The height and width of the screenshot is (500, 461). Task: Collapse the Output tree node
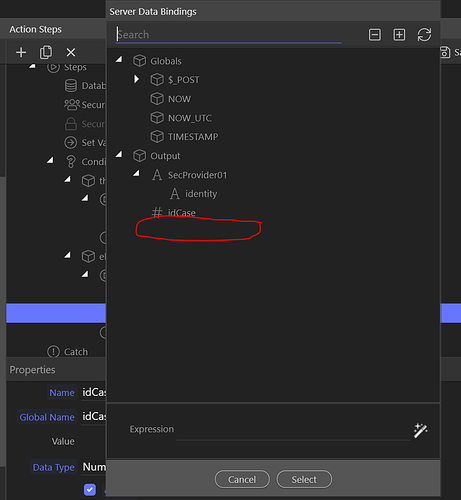pyautogui.click(x=119, y=154)
